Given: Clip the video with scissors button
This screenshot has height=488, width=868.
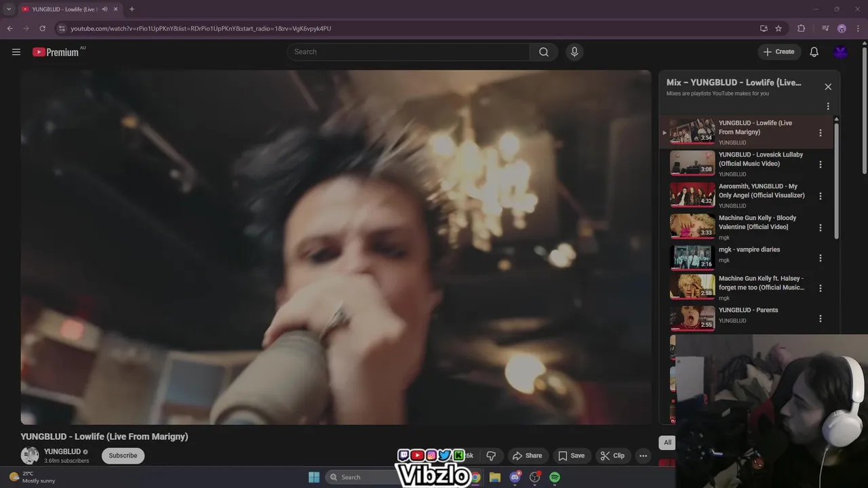Looking at the screenshot, I should pyautogui.click(x=612, y=455).
